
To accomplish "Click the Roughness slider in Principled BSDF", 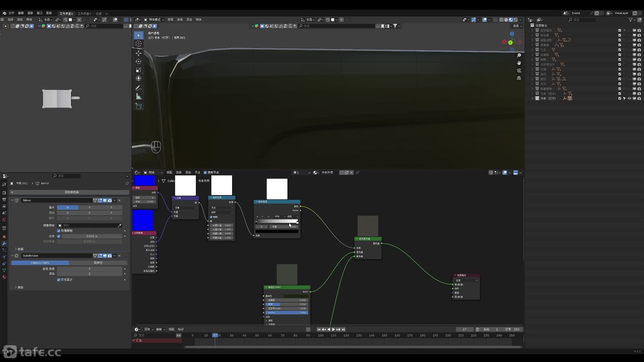I will coord(287,304).
